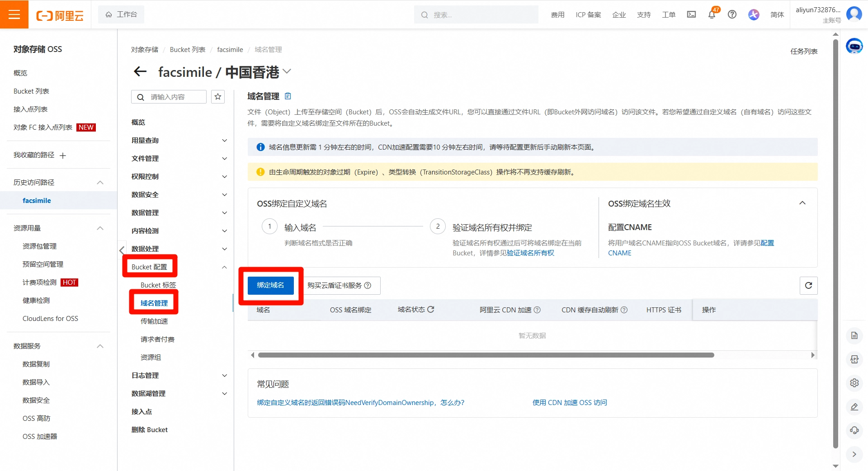Collapse 历史访问路径 section

[x=100, y=183]
